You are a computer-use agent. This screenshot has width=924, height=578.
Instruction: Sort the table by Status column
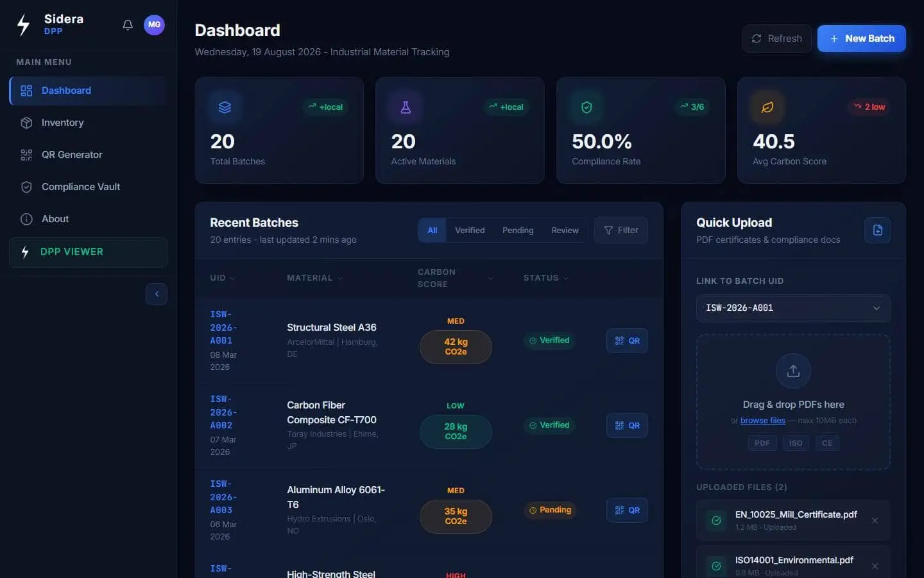point(546,278)
